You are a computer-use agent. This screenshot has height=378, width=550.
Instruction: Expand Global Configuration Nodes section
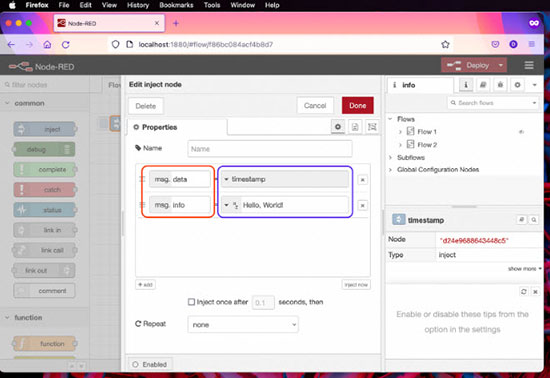coord(390,170)
